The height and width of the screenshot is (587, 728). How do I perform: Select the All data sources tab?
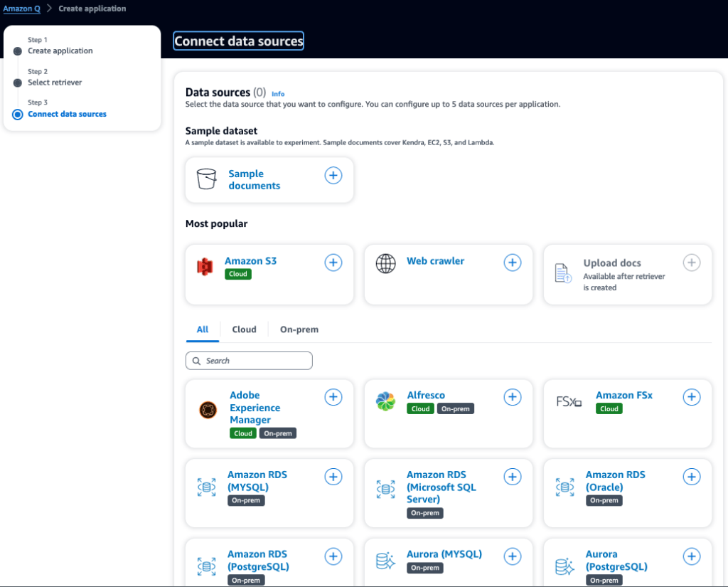click(x=203, y=329)
